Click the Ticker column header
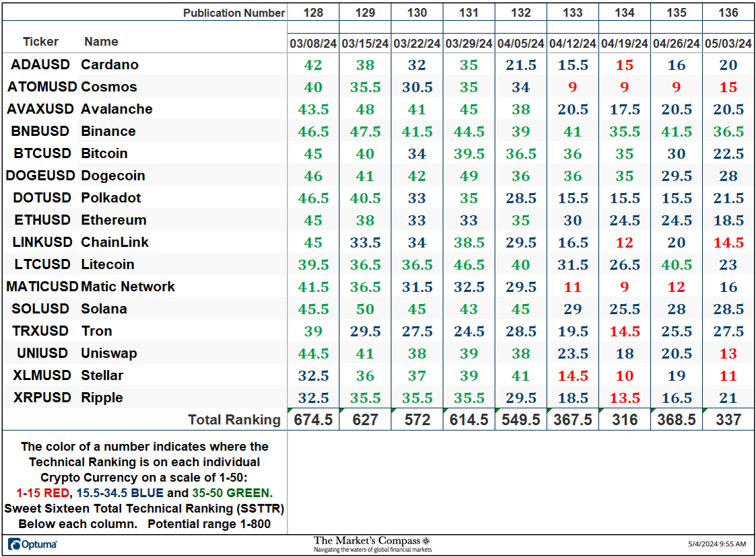756x557 pixels. (40, 42)
